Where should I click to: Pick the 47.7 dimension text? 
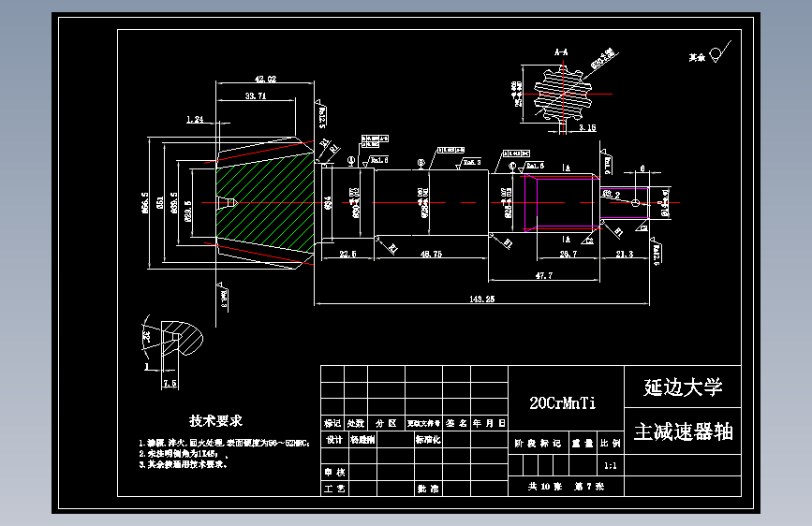pyautogui.click(x=544, y=275)
